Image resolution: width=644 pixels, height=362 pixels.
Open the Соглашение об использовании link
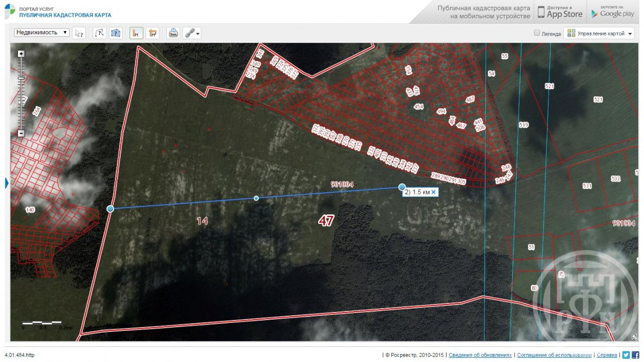(554, 355)
